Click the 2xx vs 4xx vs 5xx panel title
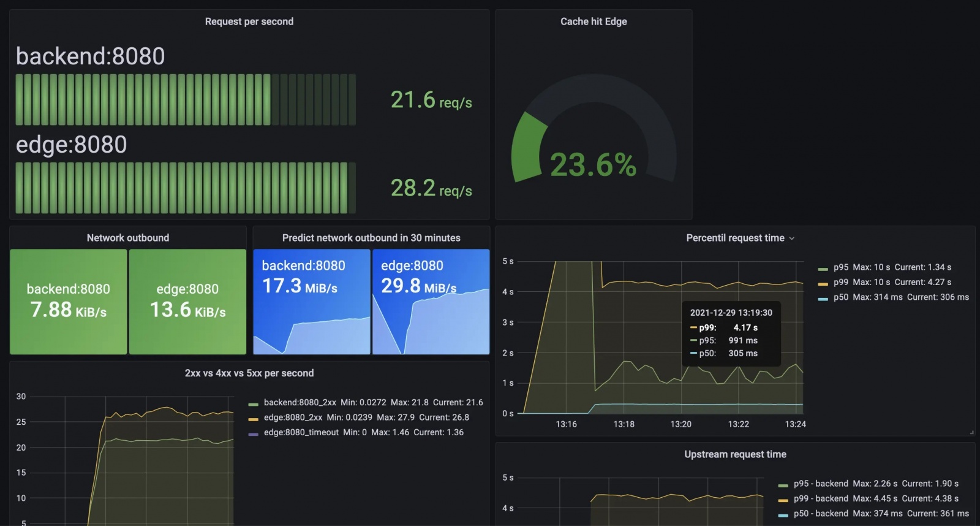 click(249, 373)
